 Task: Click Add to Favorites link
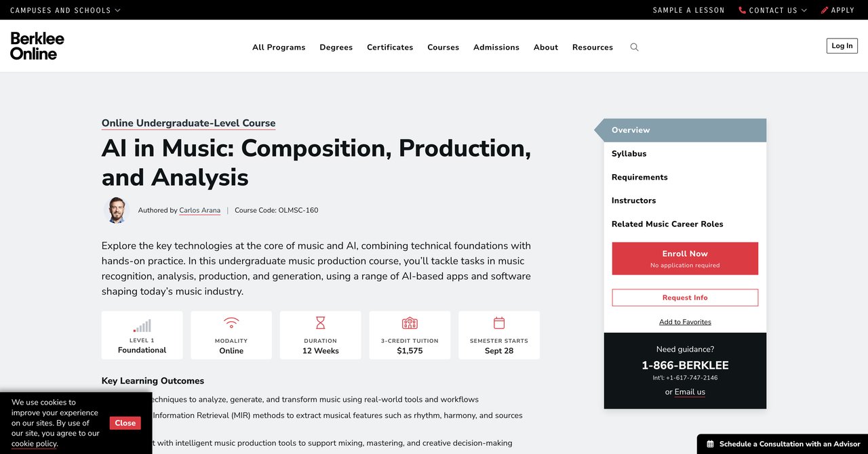point(685,322)
